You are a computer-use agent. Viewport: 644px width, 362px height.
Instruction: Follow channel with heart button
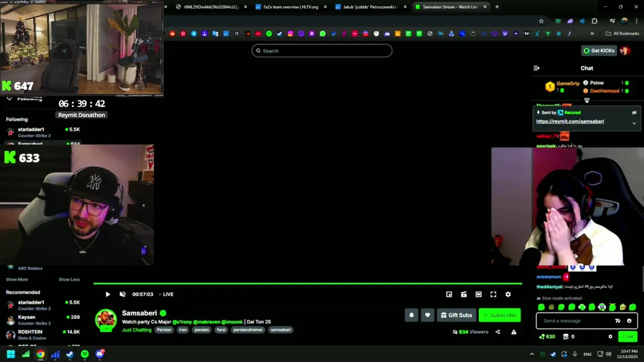pyautogui.click(x=428, y=315)
